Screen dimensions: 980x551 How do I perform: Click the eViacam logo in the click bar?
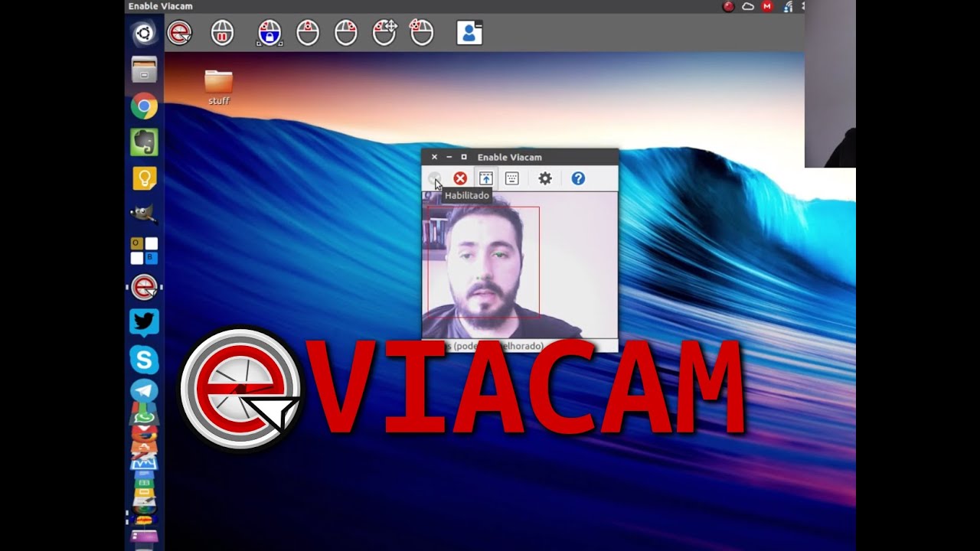(x=179, y=33)
